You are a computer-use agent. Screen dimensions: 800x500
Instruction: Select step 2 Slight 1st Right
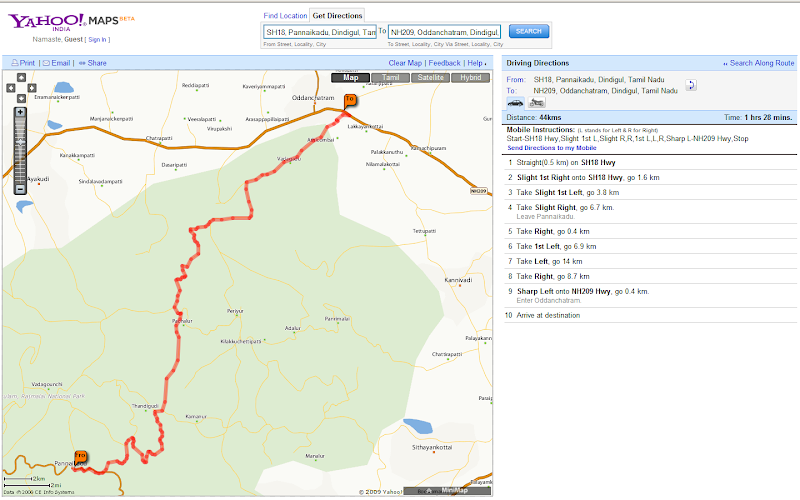coord(650,178)
